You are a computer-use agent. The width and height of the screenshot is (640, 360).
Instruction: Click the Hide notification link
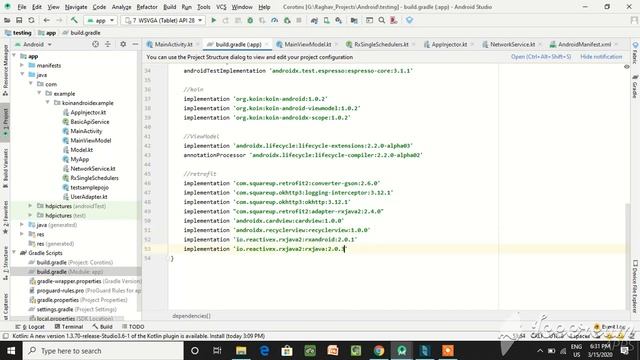(x=601, y=57)
